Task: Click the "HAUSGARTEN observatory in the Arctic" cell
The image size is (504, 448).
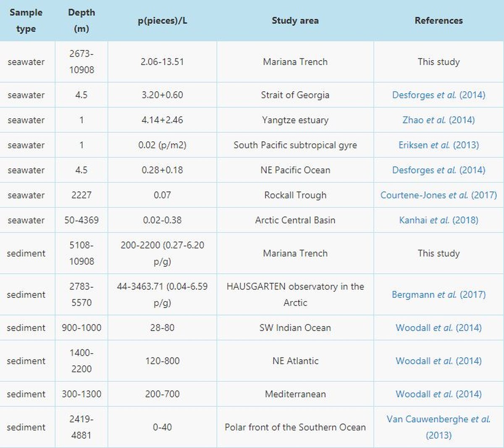Action: 295,295
